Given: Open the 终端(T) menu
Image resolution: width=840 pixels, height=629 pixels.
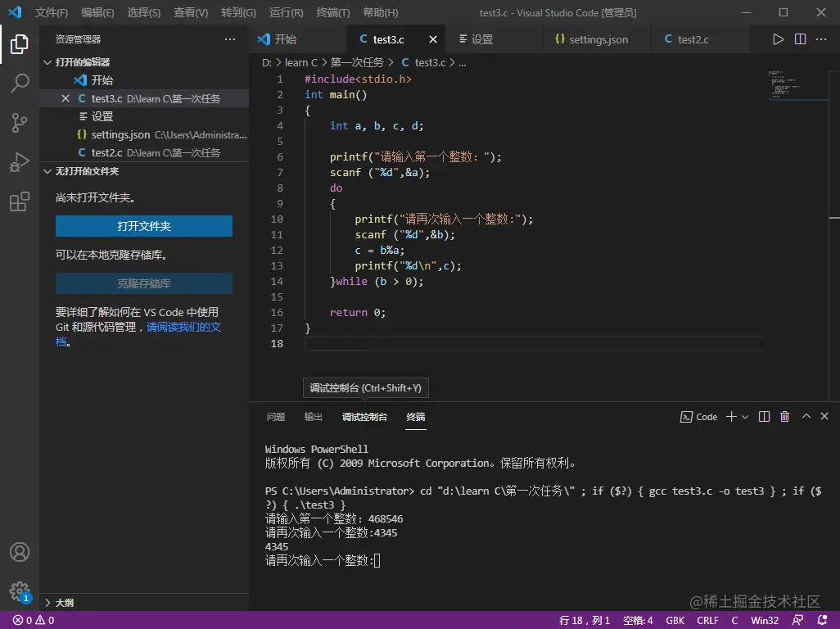Looking at the screenshot, I should pyautogui.click(x=332, y=13).
